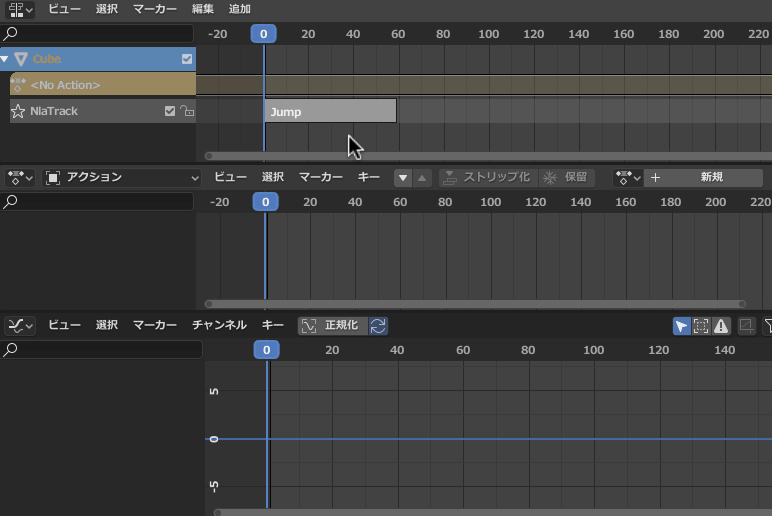Uncheck the Cube channel checkbox
This screenshot has width=772, height=516.
[x=187, y=59]
